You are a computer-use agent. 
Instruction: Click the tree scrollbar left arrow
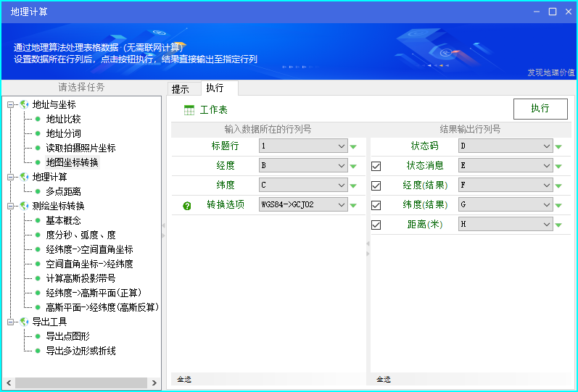tap(9, 383)
